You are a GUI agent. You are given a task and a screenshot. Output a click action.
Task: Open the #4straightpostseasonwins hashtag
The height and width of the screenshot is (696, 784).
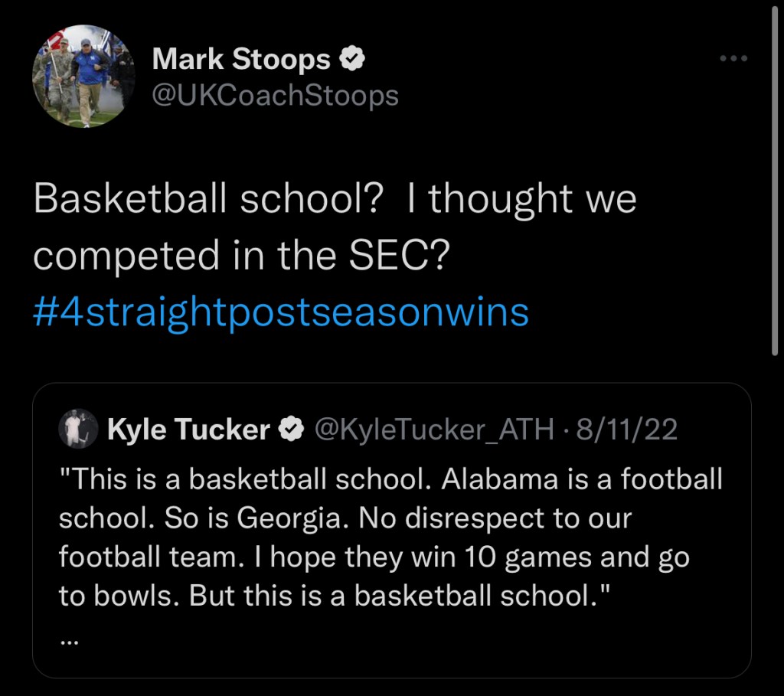[281, 312]
